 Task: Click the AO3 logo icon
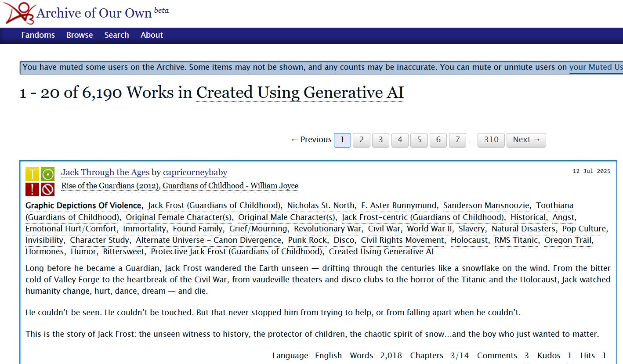pyautogui.click(x=20, y=13)
